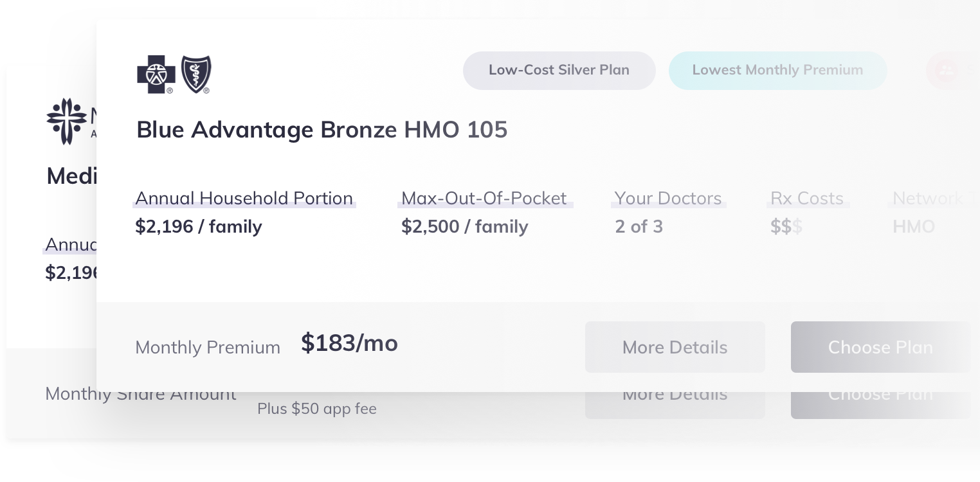Select the $183/mo premium amount

pyautogui.click(x=349, y=343)
